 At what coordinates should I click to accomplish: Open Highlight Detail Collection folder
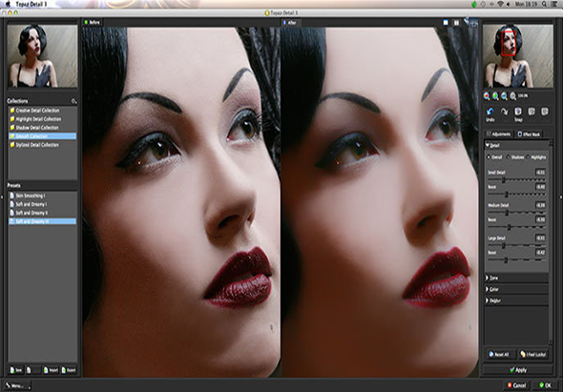tap(42, 119)
